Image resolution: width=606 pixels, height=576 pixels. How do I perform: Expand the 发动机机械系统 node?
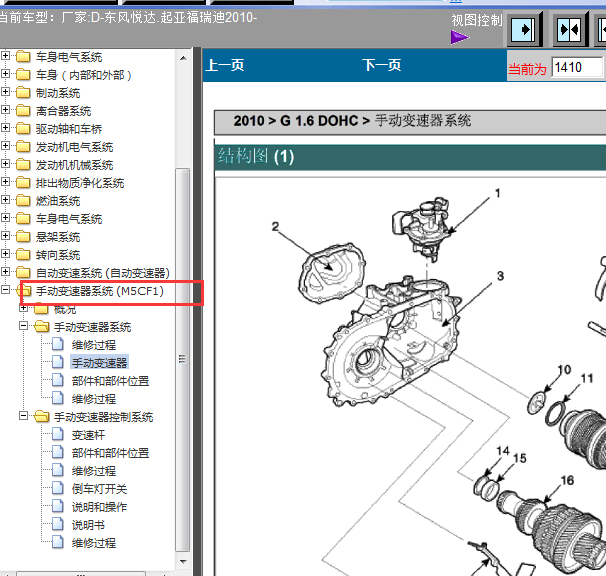click(x=5, y=164)
